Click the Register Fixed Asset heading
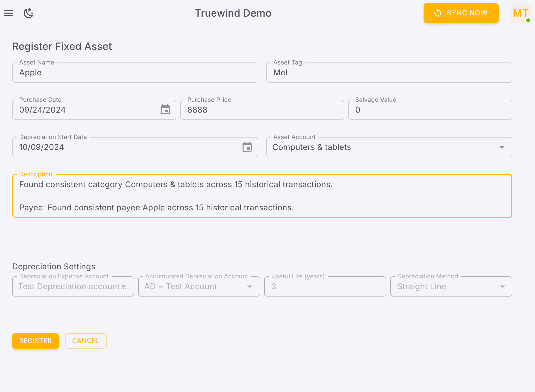 pyautogui.click(x=62, y=46)
